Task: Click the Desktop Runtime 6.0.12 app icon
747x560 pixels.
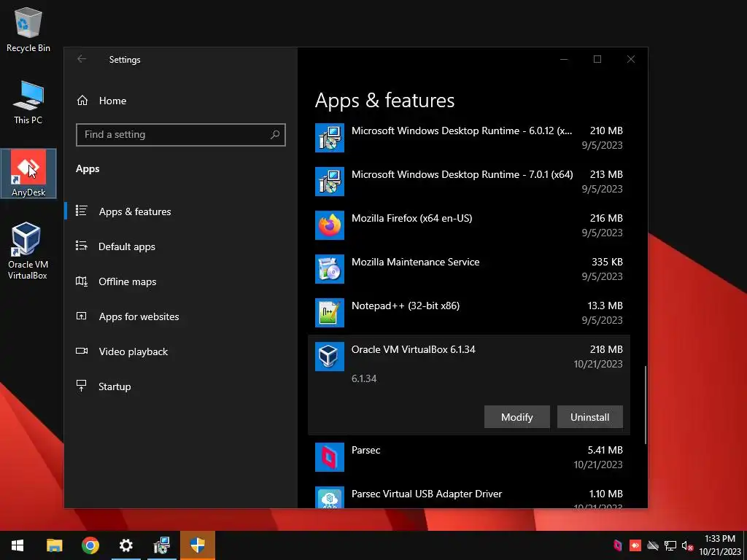Action: 330,138
